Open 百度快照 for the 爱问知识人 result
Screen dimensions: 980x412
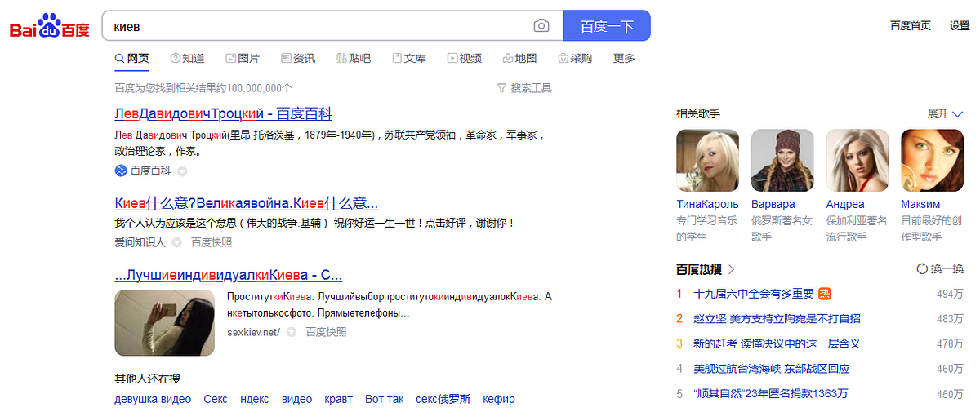point(212,242)
